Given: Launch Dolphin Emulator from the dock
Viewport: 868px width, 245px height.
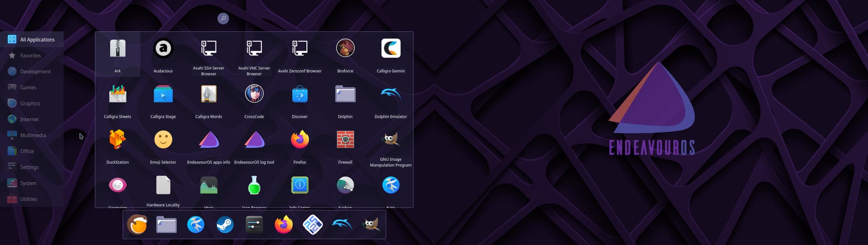Looking at the screenshot, I should point(342,224).
